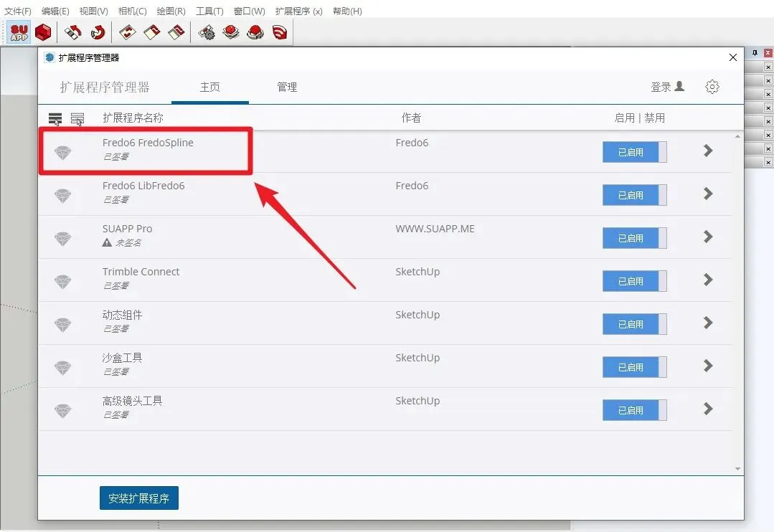774x532 pixels.
Task: Click the 登录 sign-in link
Action: [661, 87]
